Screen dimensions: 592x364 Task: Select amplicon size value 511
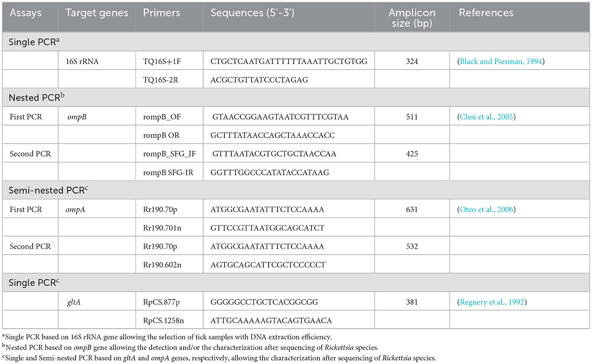pos(412,117)
